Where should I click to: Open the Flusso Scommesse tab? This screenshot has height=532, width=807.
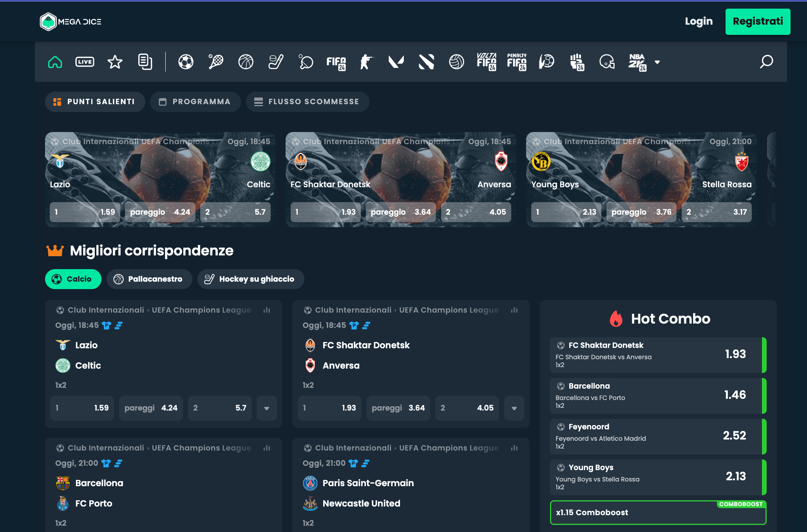308,102
